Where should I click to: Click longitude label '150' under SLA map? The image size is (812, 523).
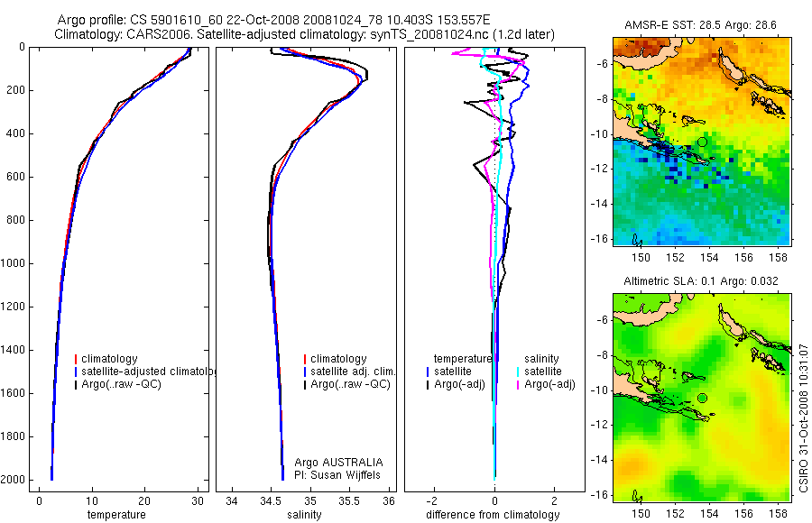click(641, 514)
